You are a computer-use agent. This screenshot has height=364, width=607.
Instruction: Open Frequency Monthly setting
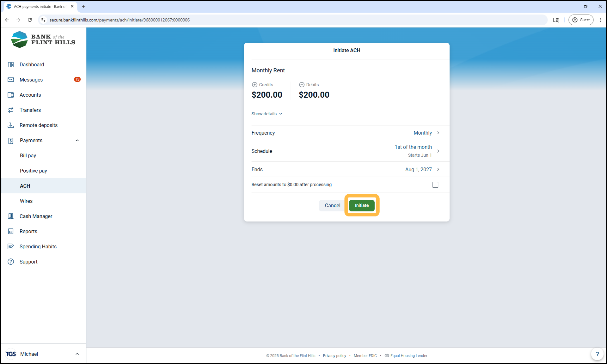pyautogui.click(x=426, y=133)
